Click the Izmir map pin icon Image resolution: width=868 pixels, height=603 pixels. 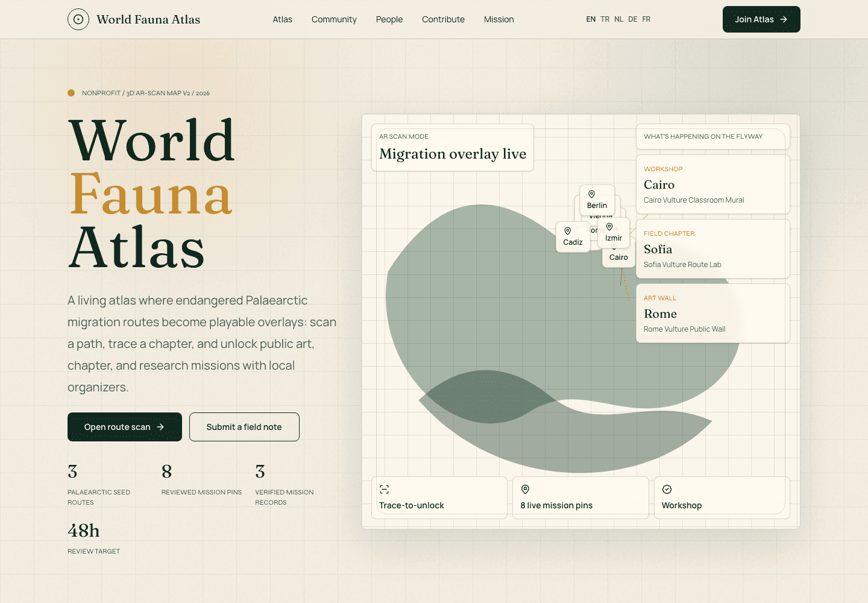point(609,227)
